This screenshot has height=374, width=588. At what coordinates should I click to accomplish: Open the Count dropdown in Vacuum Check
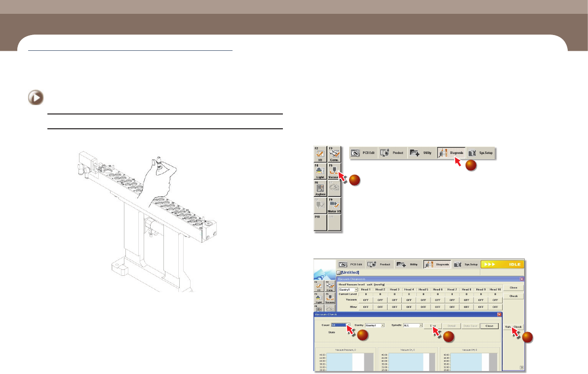point(341,325)
